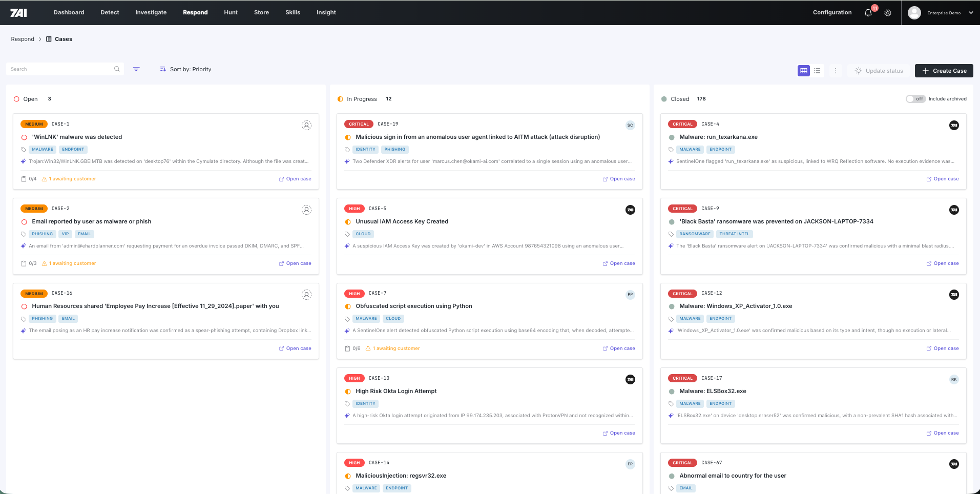This screenshot has width=980, height=494.
Task: Click '1 awaiting customer' on CASE-7
Action: [x=397, y=348]
